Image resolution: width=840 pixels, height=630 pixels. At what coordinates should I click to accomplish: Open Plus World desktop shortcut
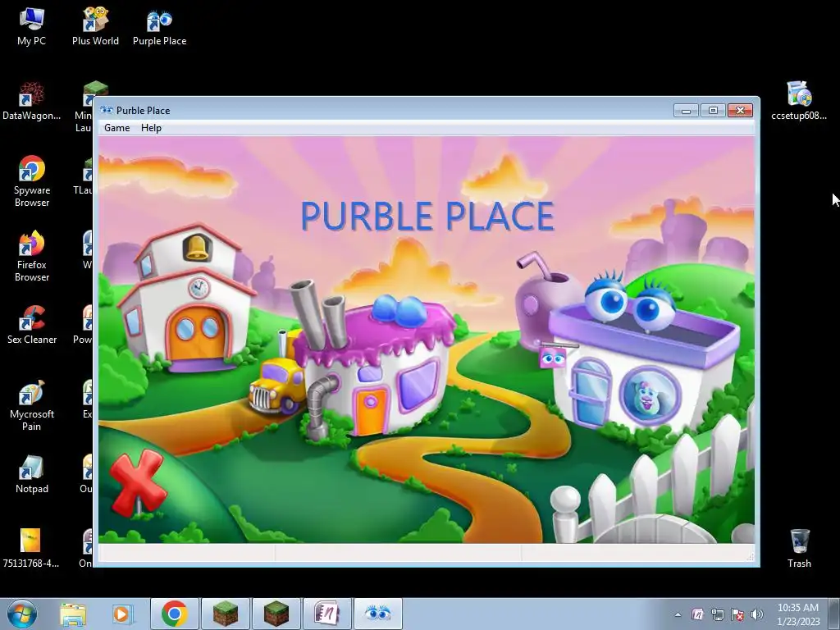pyautogui.click(x=95, y=27)
